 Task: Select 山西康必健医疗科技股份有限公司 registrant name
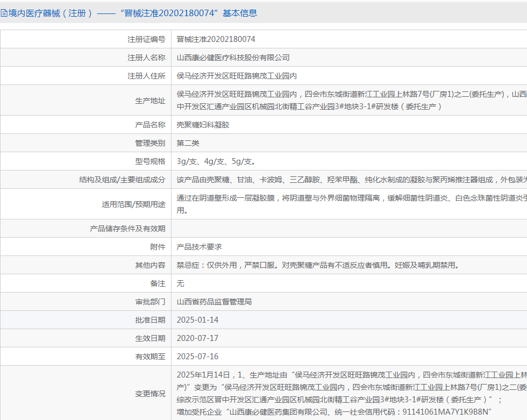point(233,58)
